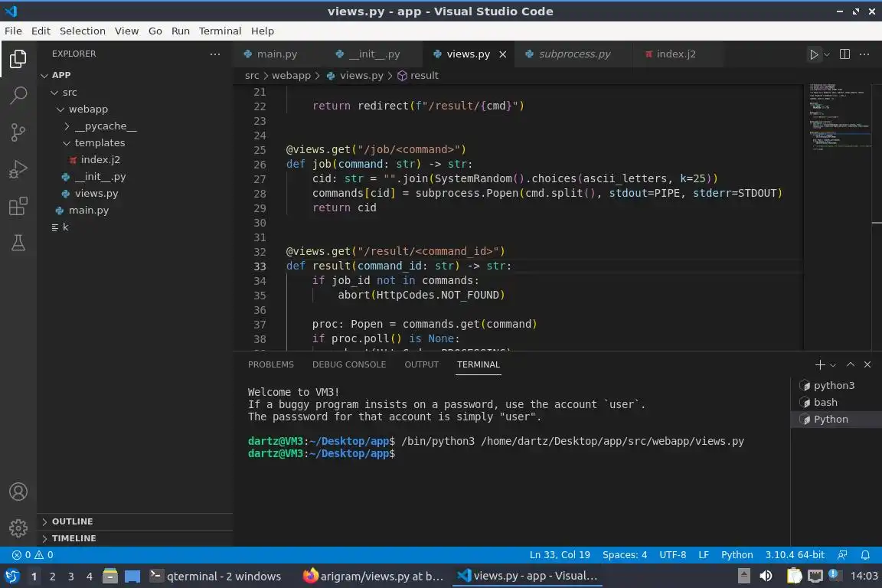Open Explorer Views and More Actions ellipsis
This screenshot has height=588, width=882.
pos(215,54)
